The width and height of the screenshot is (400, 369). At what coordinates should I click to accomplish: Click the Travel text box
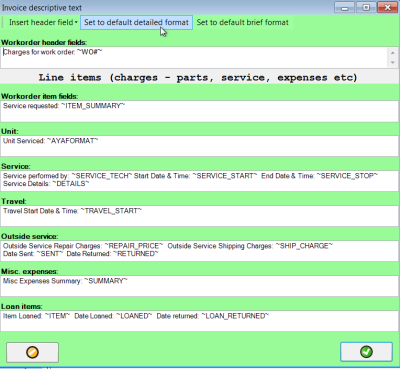coord(199,216)
